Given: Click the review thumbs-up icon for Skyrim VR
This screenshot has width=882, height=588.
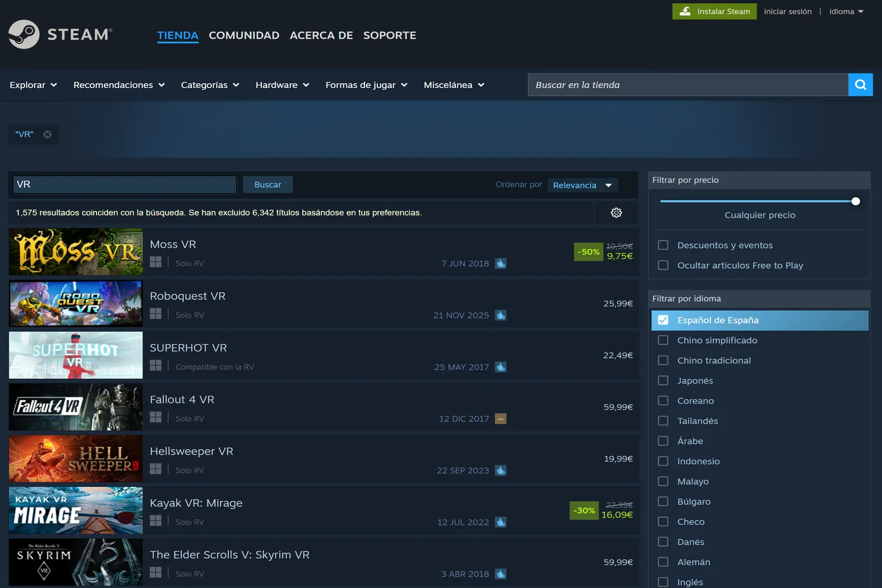Looking at the screenshot, I should (501, 574).
